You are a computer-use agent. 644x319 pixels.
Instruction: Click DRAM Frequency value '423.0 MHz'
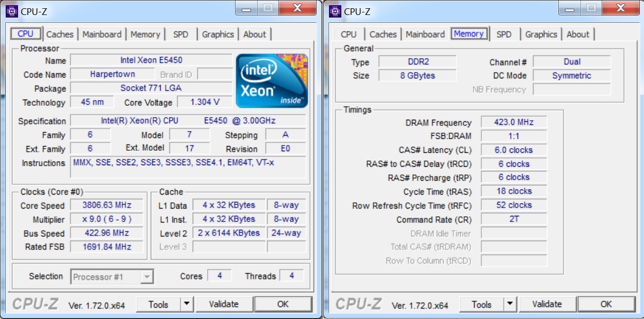coord(514,122)
